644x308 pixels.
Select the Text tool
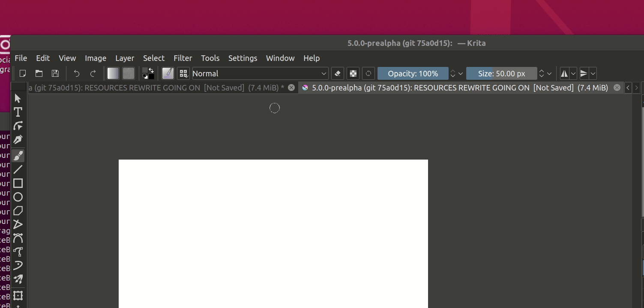coord(18,112)
